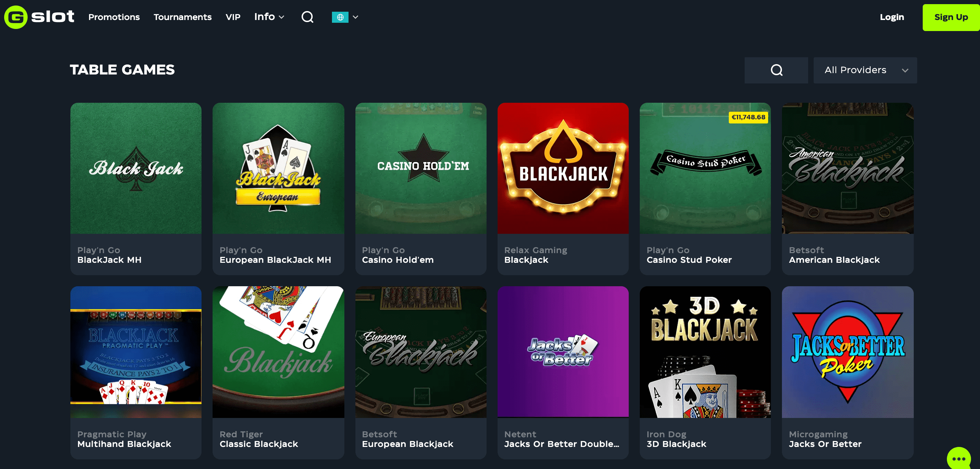This screenshot has width=980, height=469.
Task: Click the "BlackJack MH" title text
Action: click(109, 260)
